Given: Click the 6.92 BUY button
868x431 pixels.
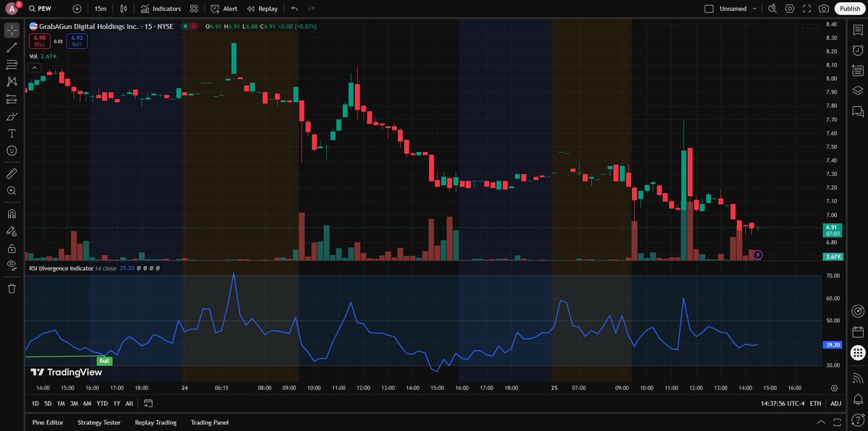Looking at the screenshot, I should click(x=77, y=40).
